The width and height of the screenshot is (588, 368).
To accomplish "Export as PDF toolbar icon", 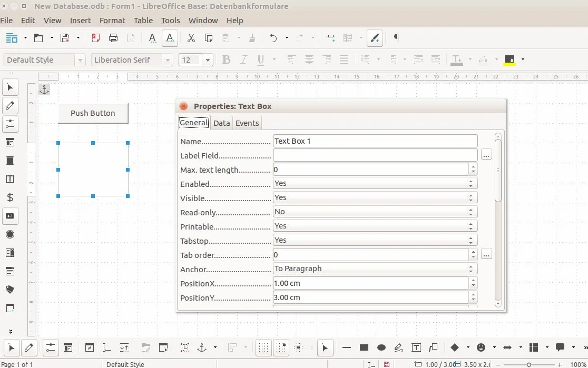I will (x=95, y=38).
